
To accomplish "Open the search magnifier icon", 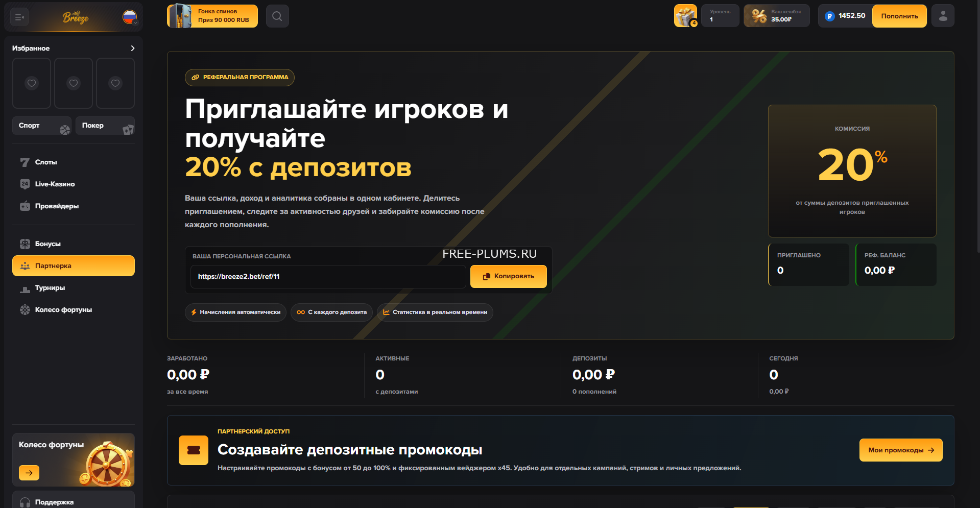I will coord(277,16).
